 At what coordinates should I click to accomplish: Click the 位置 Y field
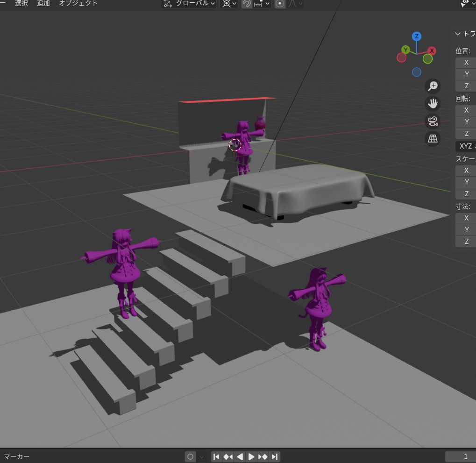click(466, 74)
